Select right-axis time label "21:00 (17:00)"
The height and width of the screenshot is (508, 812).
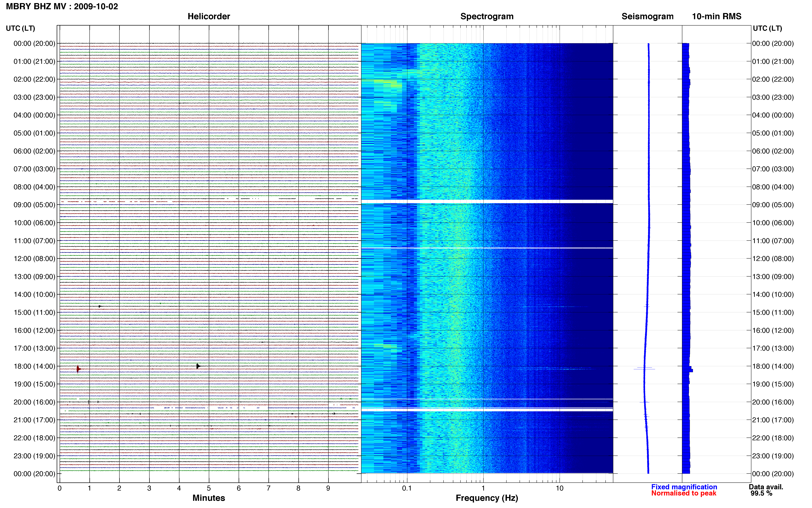coord(773,420)
